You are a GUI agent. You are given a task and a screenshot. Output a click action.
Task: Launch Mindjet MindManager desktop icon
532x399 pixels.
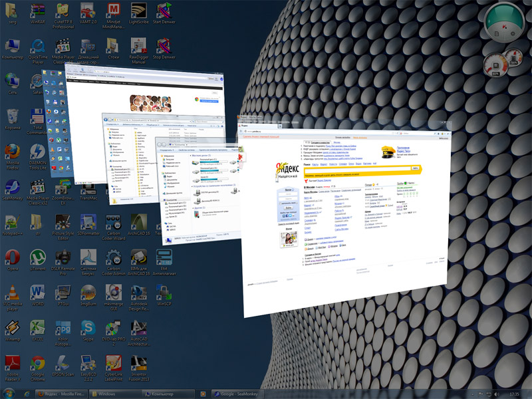point(113,15)
